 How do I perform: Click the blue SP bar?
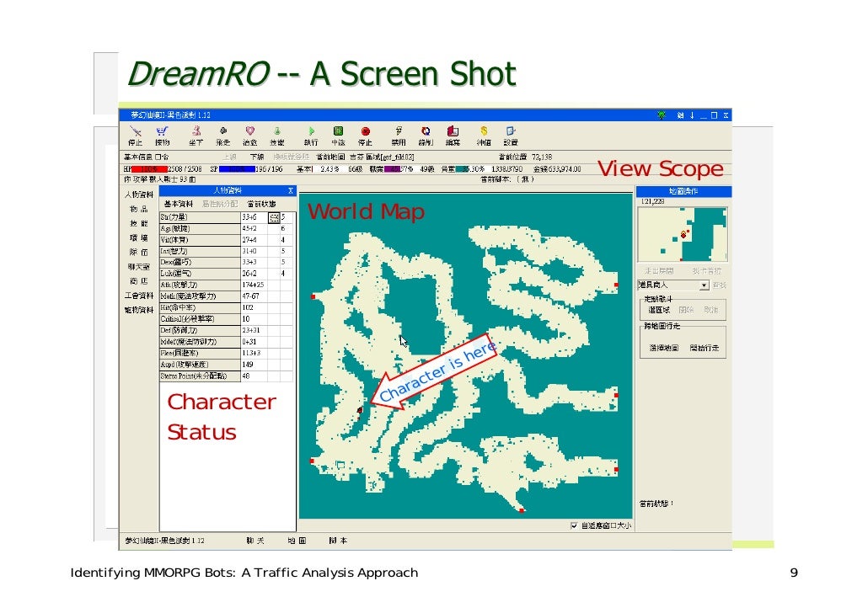pyautogui.click(x=237, y=168)
